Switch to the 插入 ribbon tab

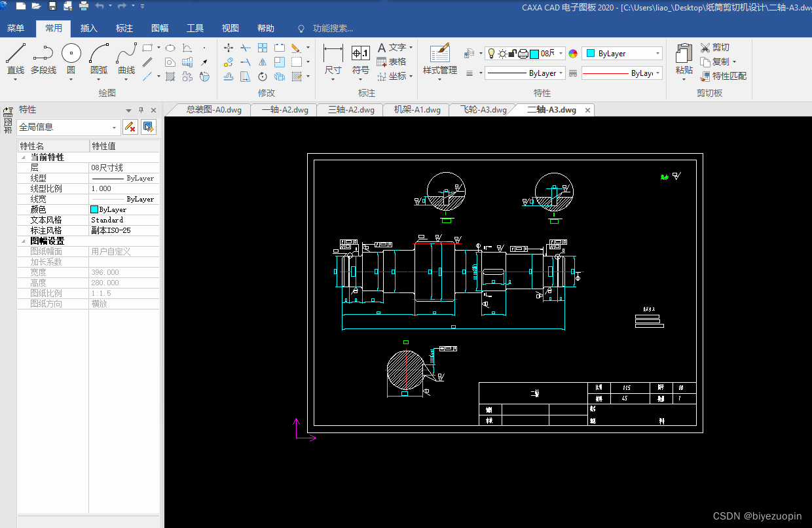(89, 28)
